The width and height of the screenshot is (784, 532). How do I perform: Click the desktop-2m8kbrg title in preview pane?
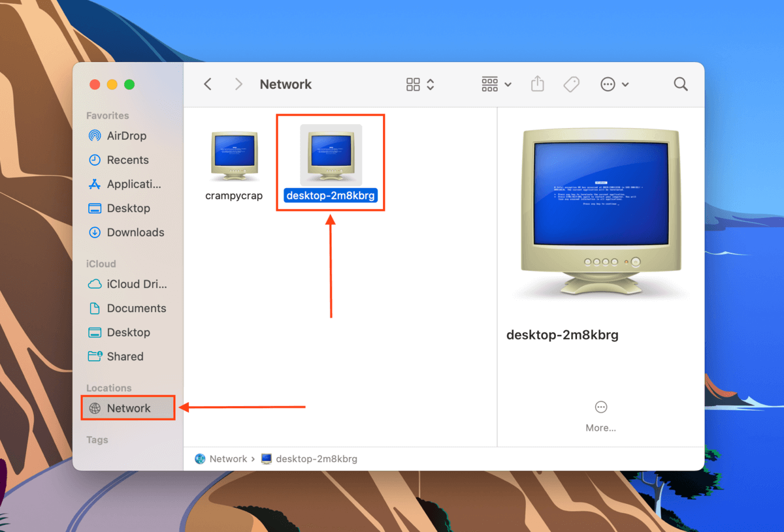[x=563, y=336]
